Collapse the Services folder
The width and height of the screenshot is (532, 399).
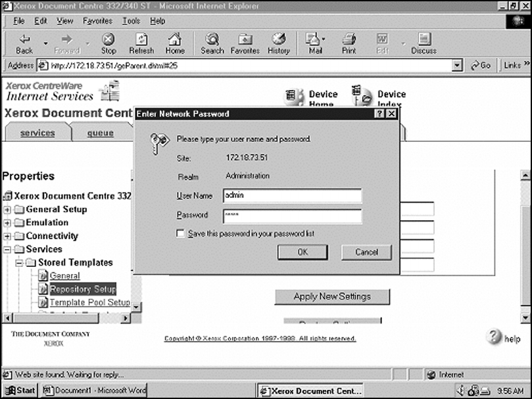pyautogui.click(x=7, y=249)
